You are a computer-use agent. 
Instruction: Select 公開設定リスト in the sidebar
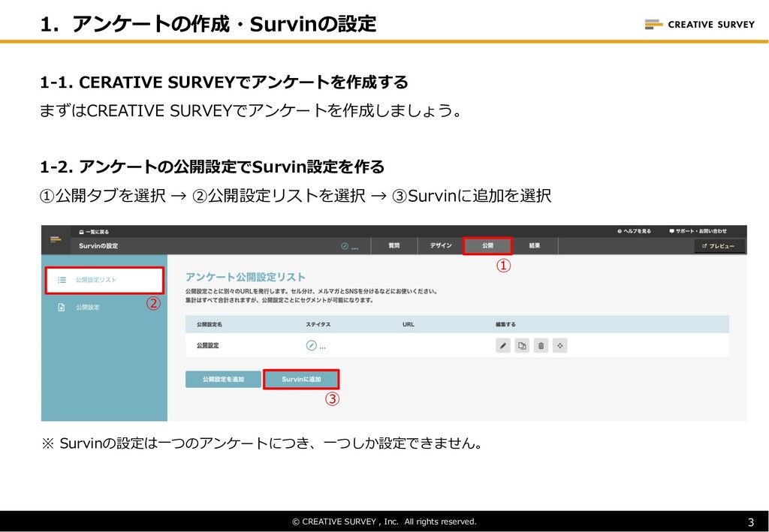pos(104,280)
